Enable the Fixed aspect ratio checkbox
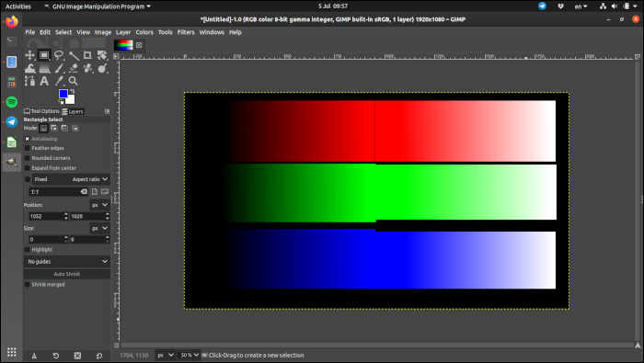Viewport: 644px width, 363px height. (27, 179)
